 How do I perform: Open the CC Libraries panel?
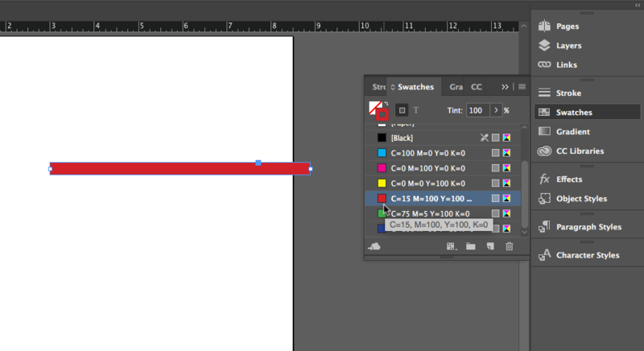click(580, 151)
